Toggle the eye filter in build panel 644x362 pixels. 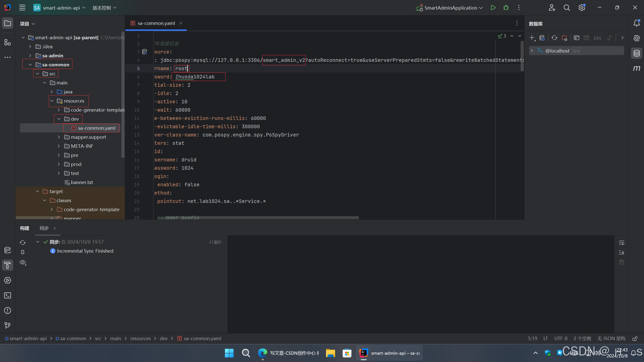23,262
